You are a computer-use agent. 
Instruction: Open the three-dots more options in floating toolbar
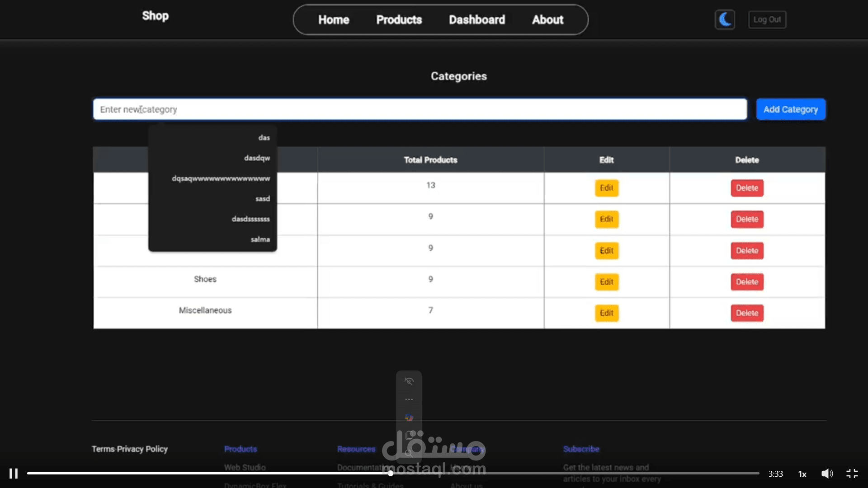click(409, 399)
